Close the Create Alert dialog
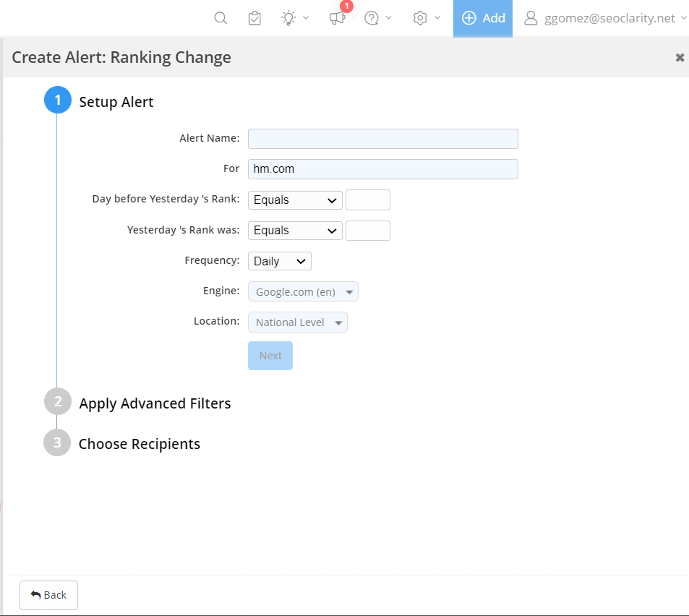The height and width of the screenshot is (616, 689). pyautogui.click(x=680, y=57)
